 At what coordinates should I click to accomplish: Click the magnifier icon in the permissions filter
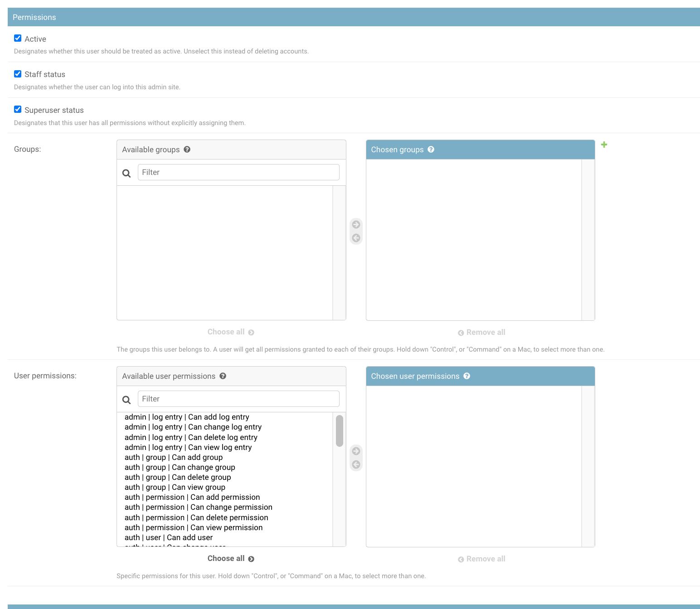(126, 400)
